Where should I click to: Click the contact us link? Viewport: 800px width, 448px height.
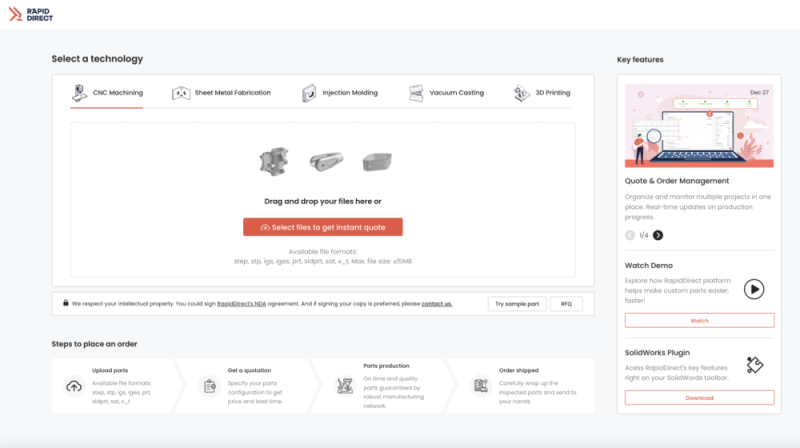click(x=437, y=304)
